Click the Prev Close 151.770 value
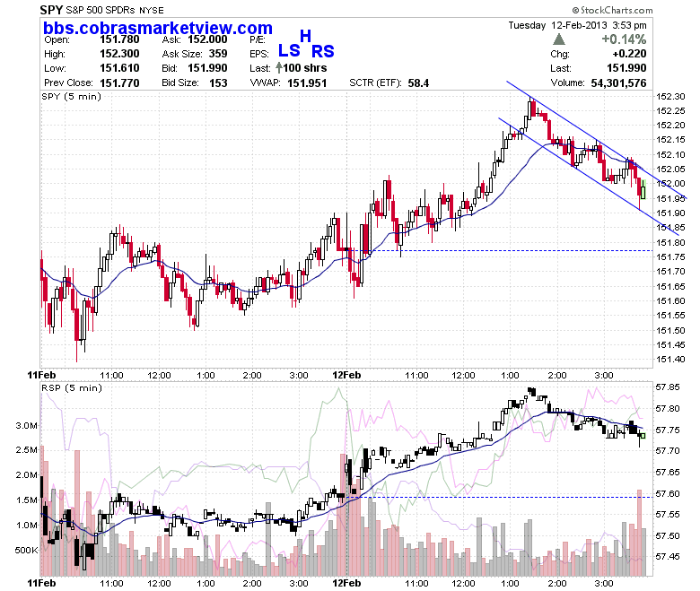This screenshot has height=591, width=700. tap(119, 83)
